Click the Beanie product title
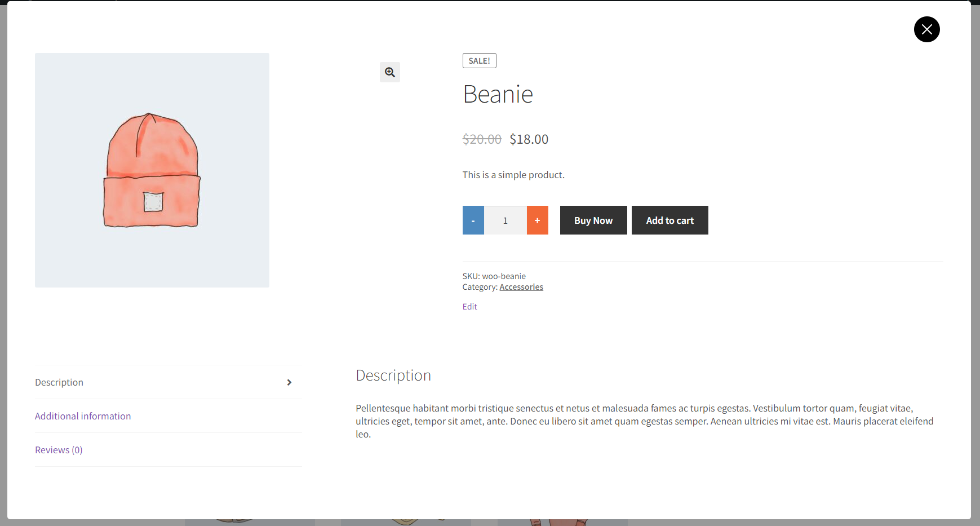The height and width of the screenshot is (526, 980). coord(498,94)
